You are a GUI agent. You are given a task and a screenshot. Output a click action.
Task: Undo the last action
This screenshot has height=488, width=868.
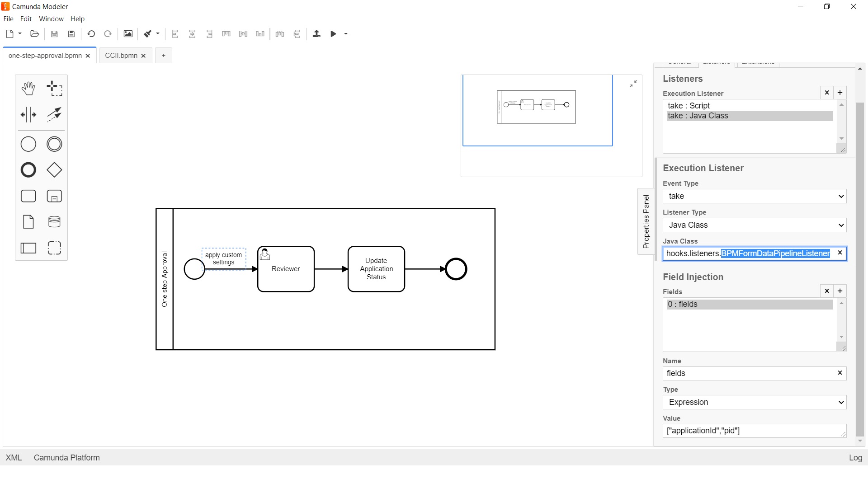point(91,34)
